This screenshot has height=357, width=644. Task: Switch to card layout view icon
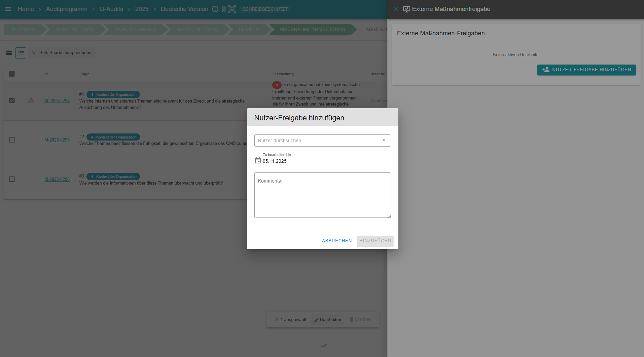(x=9, y=53)
